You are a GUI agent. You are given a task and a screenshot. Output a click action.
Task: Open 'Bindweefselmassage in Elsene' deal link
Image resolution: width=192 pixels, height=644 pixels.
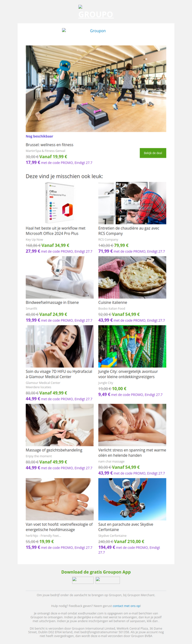tap(52, 303)
